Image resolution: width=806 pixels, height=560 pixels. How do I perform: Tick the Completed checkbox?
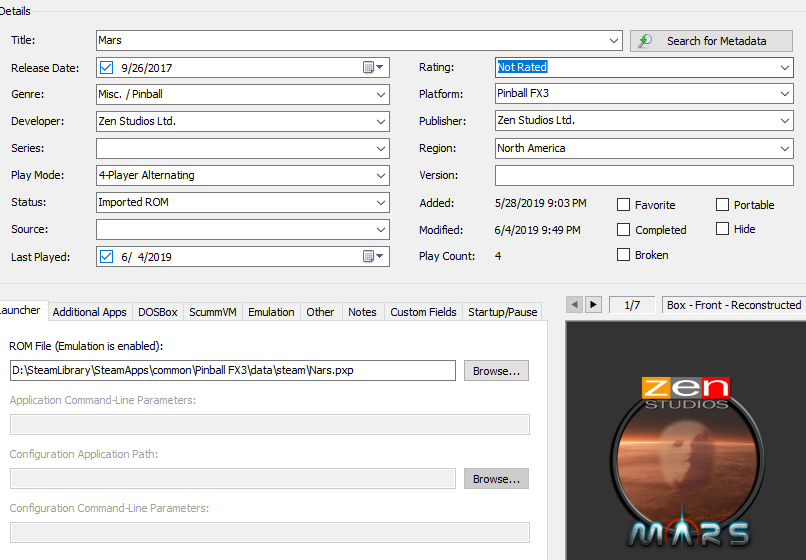[623, 229]
